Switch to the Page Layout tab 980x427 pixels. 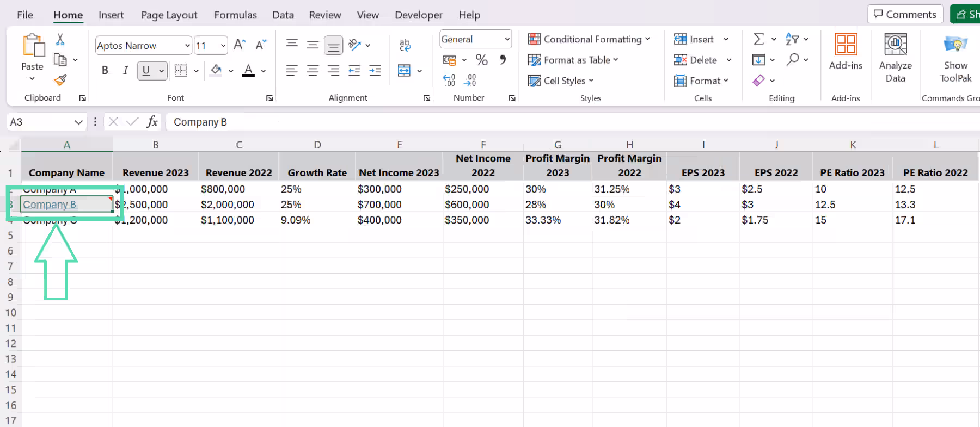click(x=169, y=15)
